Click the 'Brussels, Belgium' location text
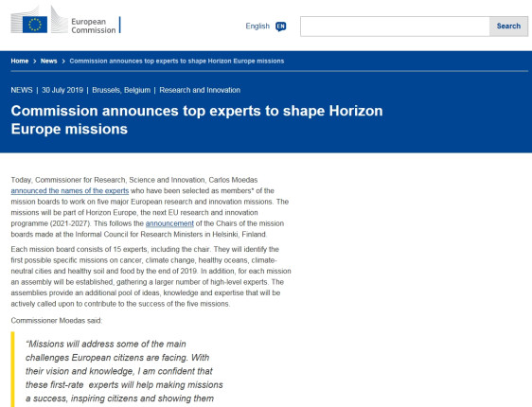The image size is (532, 407). pos(121,90)
